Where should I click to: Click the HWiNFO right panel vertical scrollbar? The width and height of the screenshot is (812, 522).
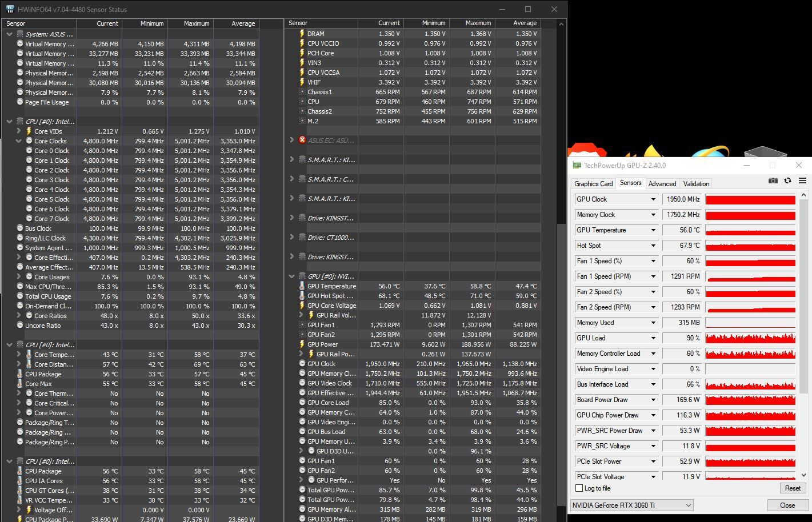(561, 270)
